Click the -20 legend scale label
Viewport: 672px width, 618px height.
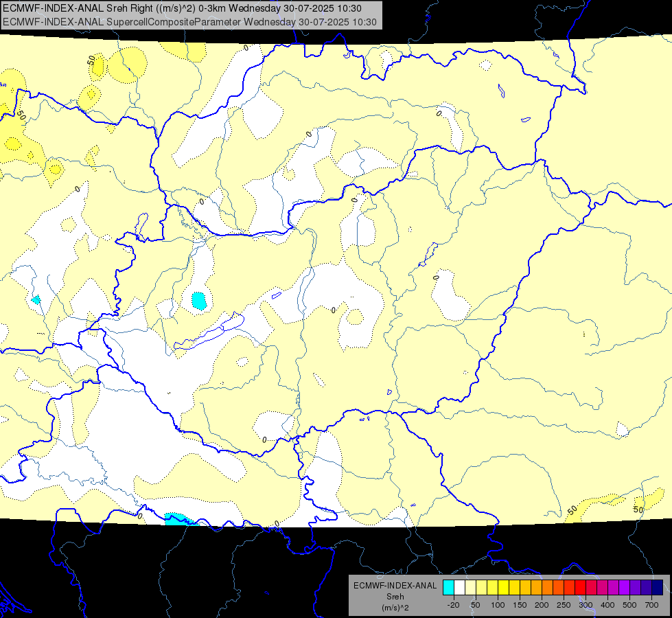(454, 605)
